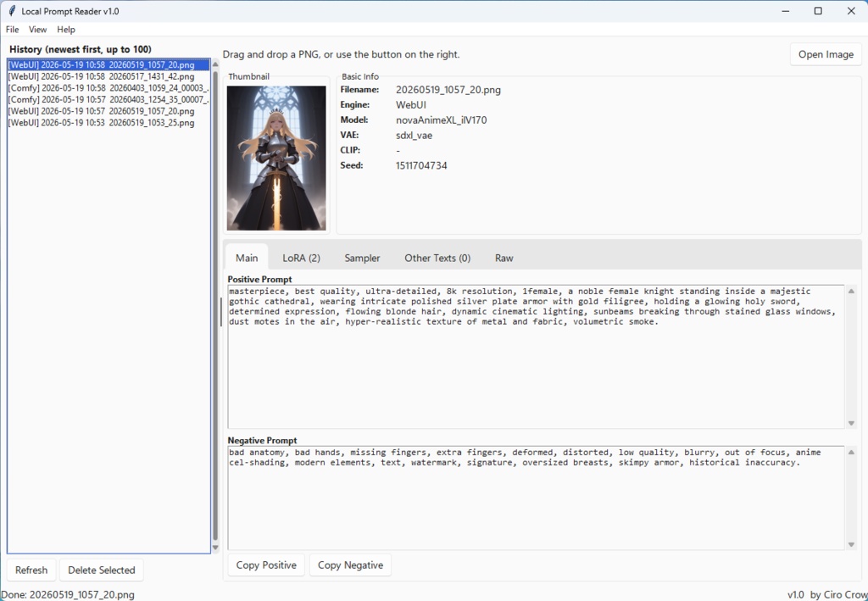
Task: Click the History list scrollbar thumb
Action: [x=215, y=305]
